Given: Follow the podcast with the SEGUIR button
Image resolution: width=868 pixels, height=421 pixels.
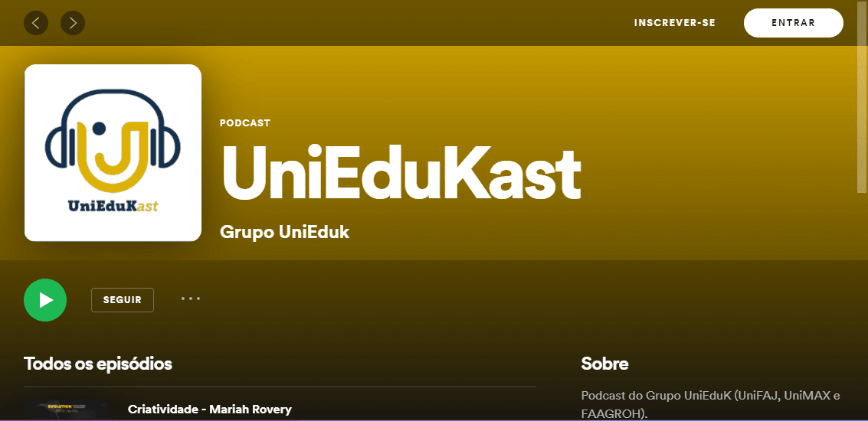Looking at the screenshot, I should point(123,300).
